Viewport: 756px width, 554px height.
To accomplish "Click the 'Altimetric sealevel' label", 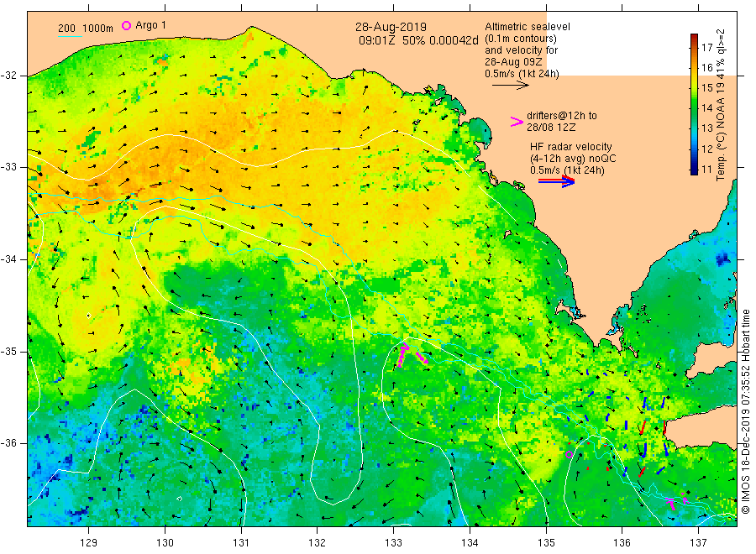I will click(x=527, y=27).
